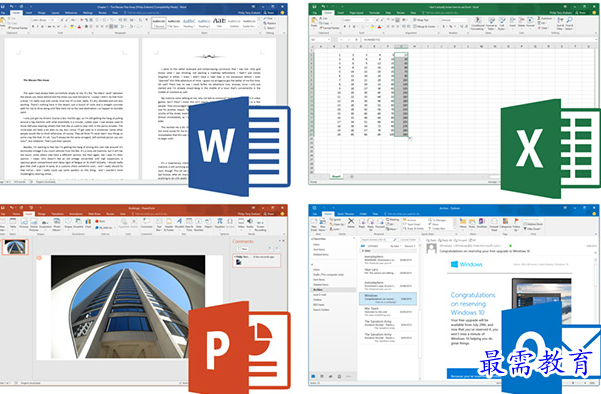Apply the Title style in Word
Viewport: 601px width, 394px height.
[219, 23]
